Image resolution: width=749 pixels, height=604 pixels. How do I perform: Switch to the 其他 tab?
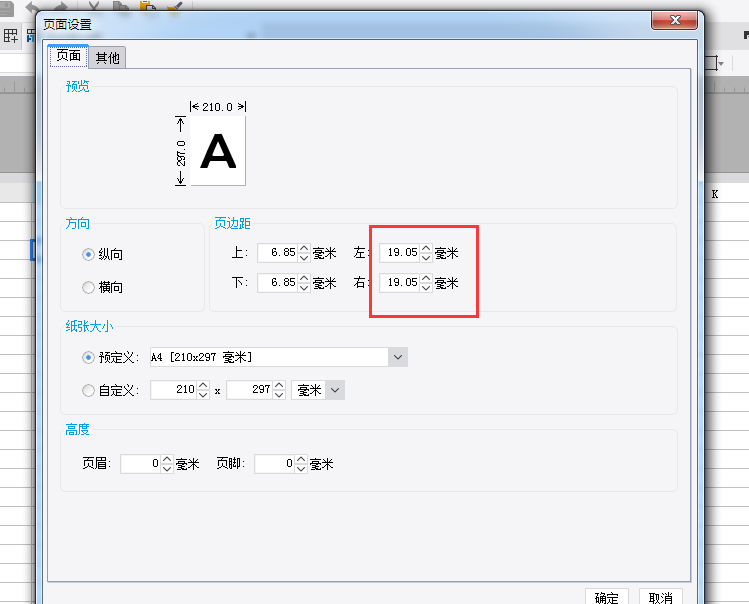[x=107, y=58]
